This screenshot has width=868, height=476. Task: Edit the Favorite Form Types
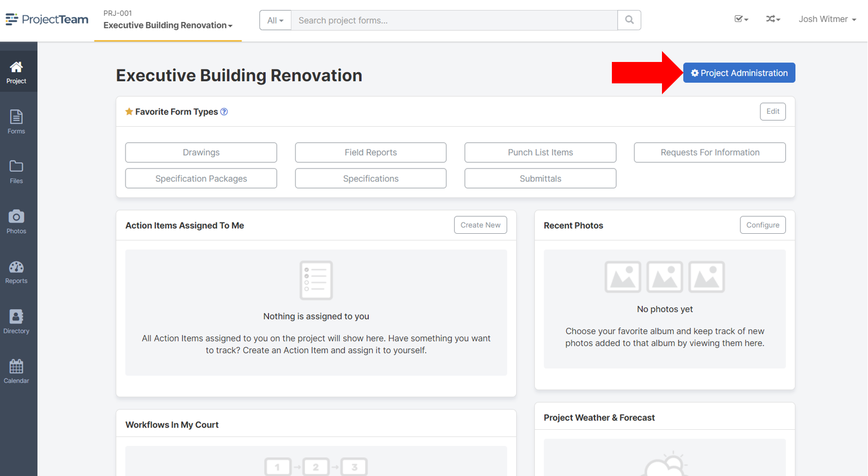point(773,112)
